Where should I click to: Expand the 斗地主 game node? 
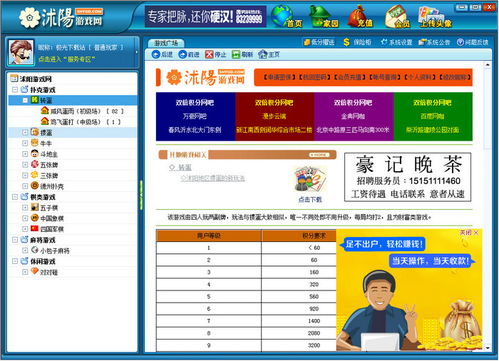[x=25, y=154]
